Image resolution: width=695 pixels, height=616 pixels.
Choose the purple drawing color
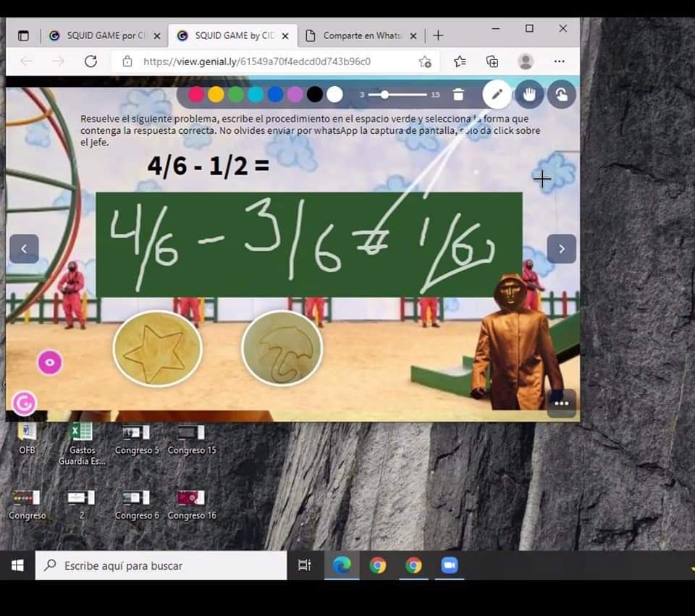[x=295, y=94]
